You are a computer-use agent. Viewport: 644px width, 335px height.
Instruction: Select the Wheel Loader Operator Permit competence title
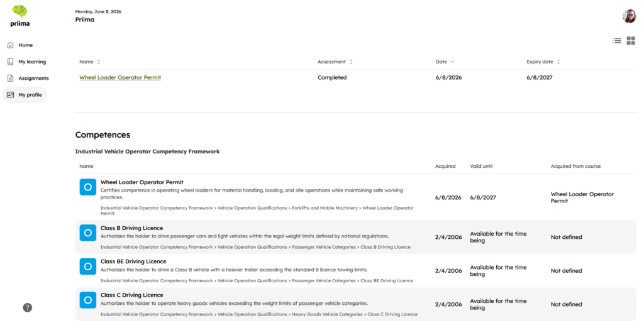[x=142, y=182]
